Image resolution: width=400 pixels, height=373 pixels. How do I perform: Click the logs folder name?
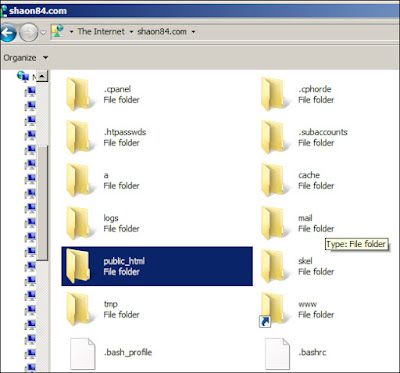[111, 218]
